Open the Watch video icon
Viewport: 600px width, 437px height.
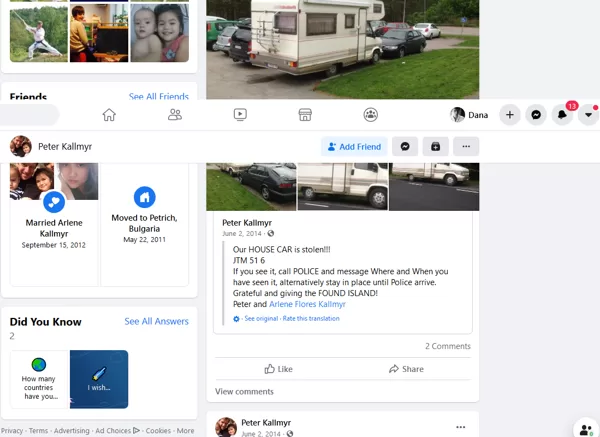click(x=240, y=115)
